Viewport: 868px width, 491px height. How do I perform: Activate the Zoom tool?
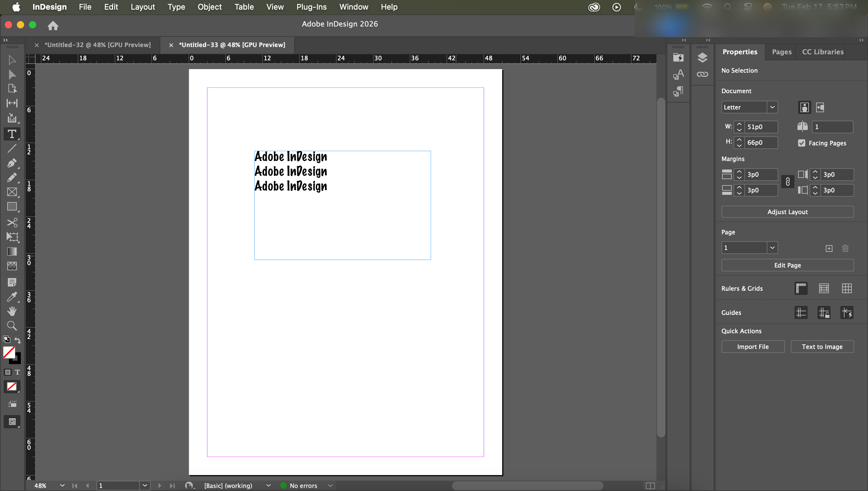[12, 325]
